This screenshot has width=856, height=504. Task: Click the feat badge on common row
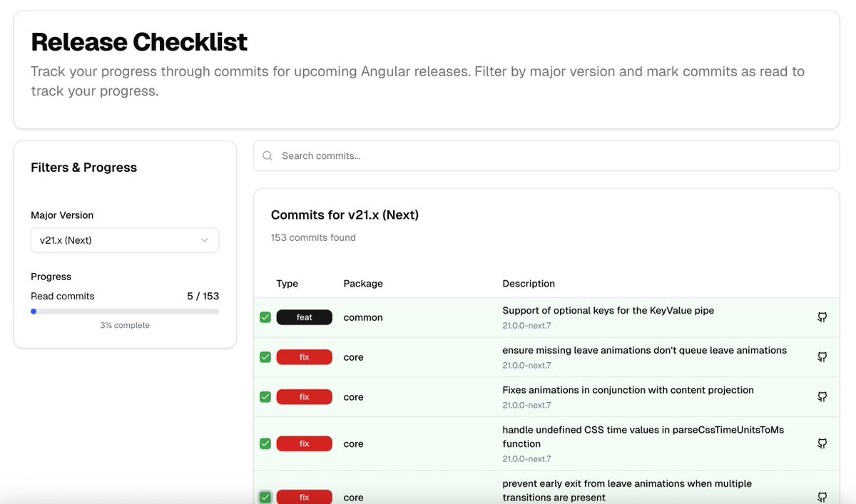click(305, 317)
